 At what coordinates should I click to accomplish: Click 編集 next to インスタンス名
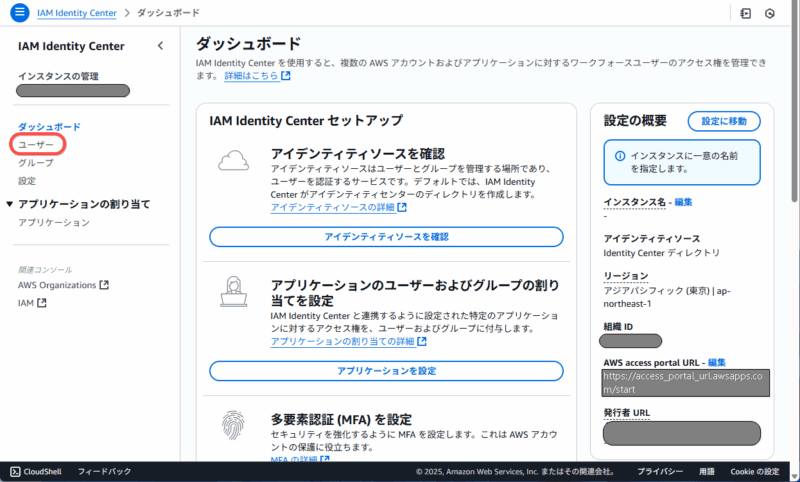click(683, 202)
